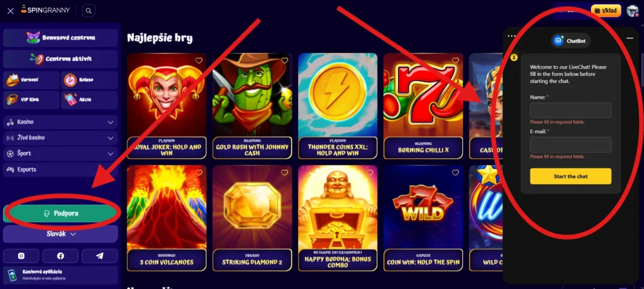Open the Facebook social icon
644x289 pixels.
coord(60,256)
